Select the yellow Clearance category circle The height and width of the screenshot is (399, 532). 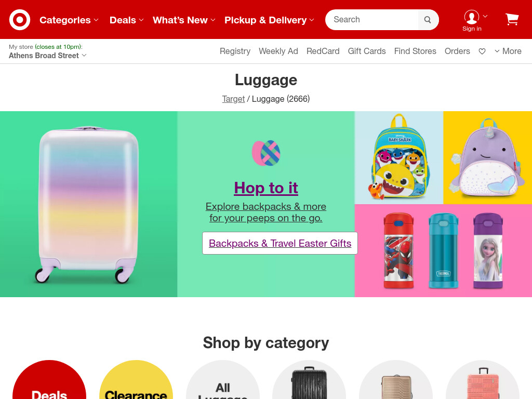click(136, 380)
